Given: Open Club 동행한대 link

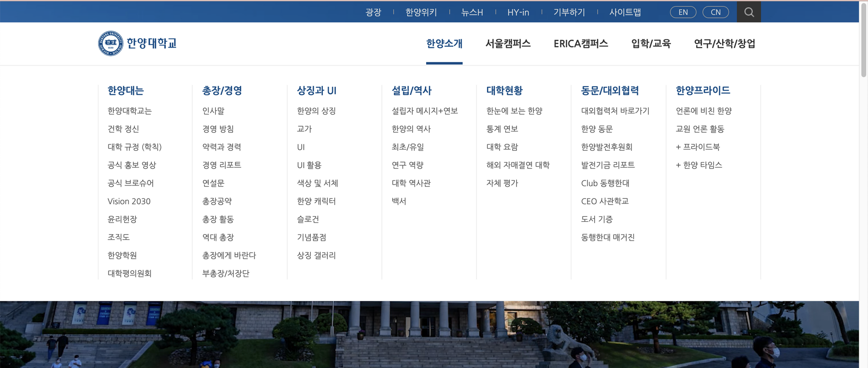Looking at the screenshot, I should click(x=605, y=183).
